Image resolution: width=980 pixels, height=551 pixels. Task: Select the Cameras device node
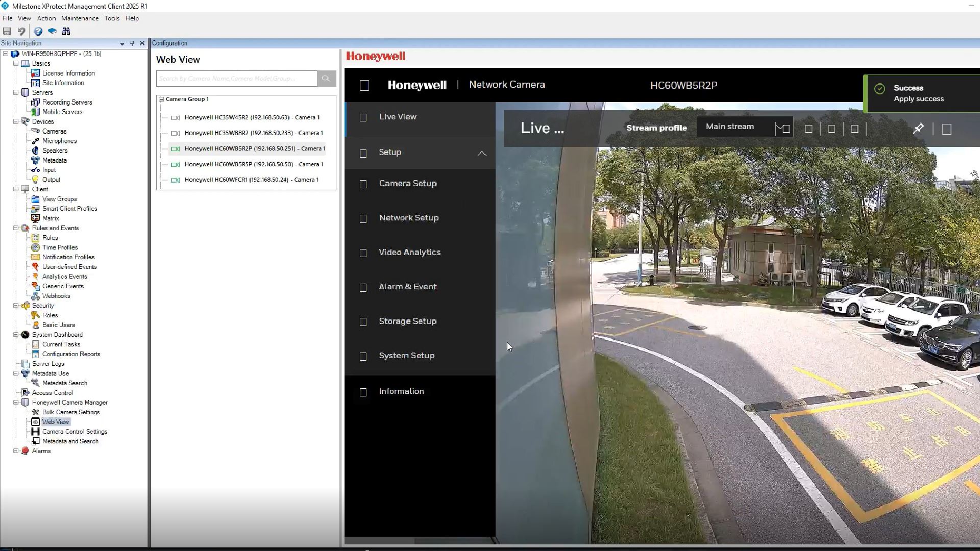coord(54,131)
